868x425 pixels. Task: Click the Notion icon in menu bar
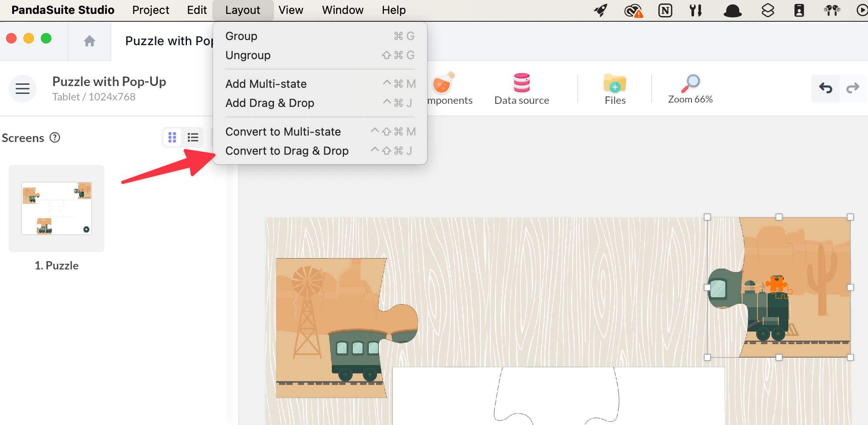665,10
